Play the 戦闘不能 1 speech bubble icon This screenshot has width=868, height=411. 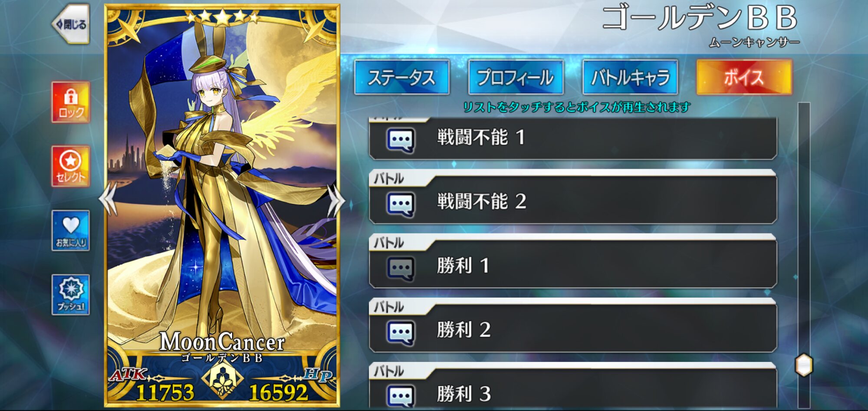click(400, 140)
